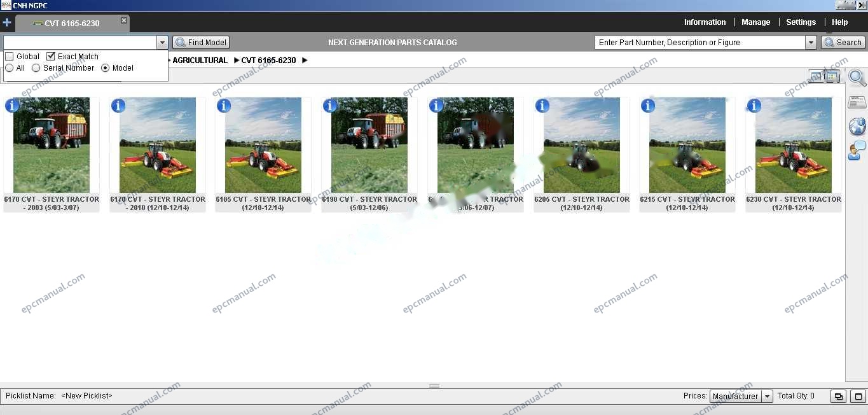Click the Prices dropdown arrow button
Viewport: 868px width, 415px height.
click(x=767, y=396)
